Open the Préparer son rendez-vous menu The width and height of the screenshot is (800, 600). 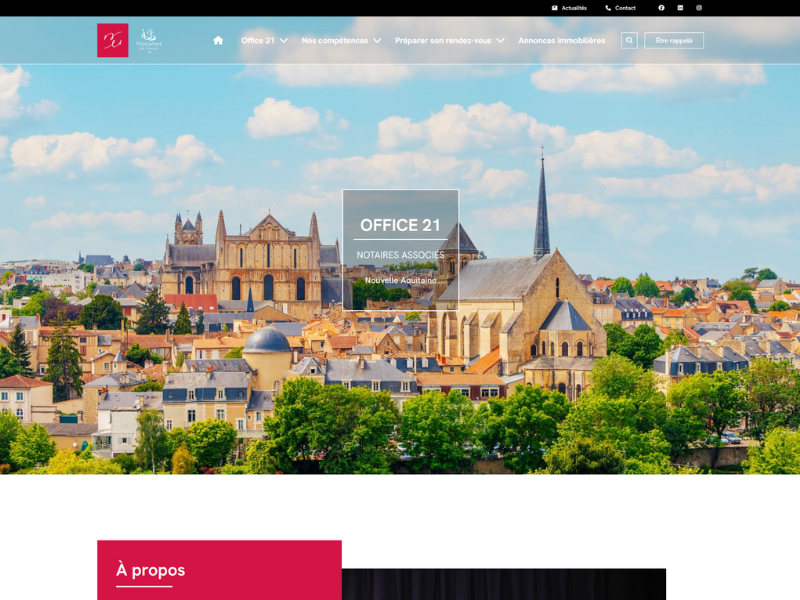443,40
